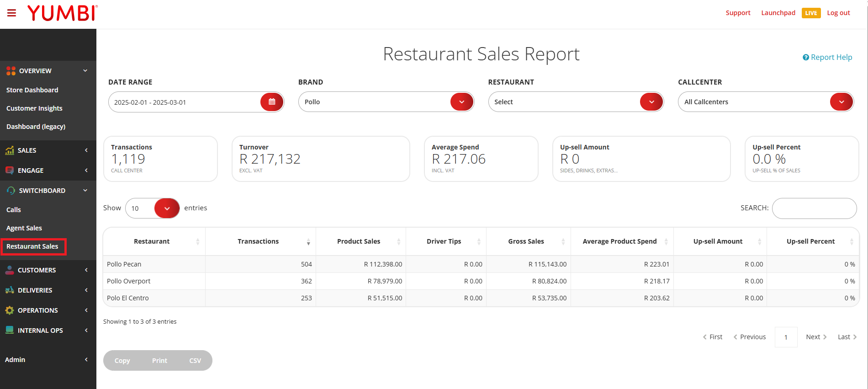Image resolution: width=868 pixels, height=389 pixels.
Task: Open the Restaurant Select dropdown
Action: tap(576, 102)
